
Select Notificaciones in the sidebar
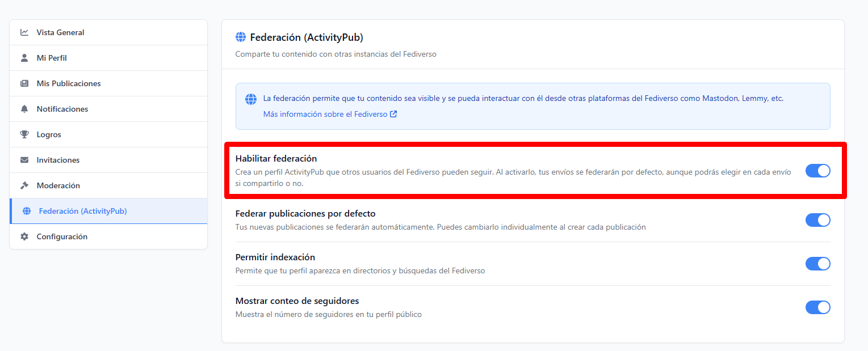point(108,109)
